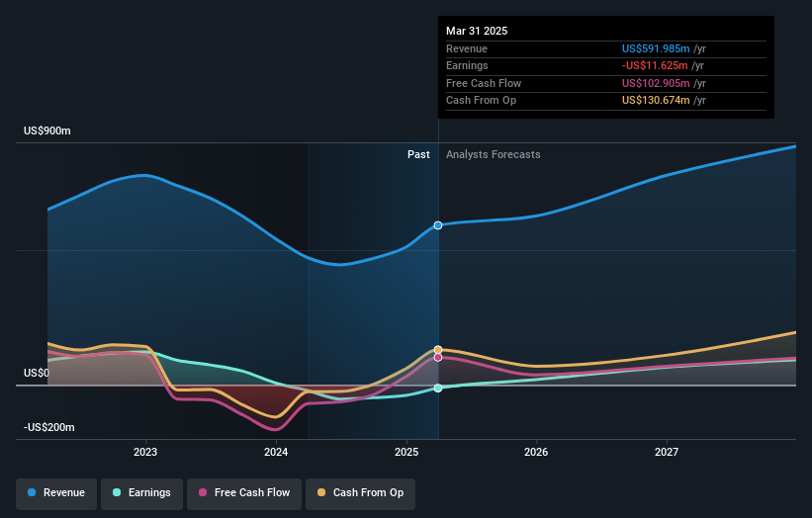
Task: Toggle the Cash From Op legend button
Action: coord(360,493)
